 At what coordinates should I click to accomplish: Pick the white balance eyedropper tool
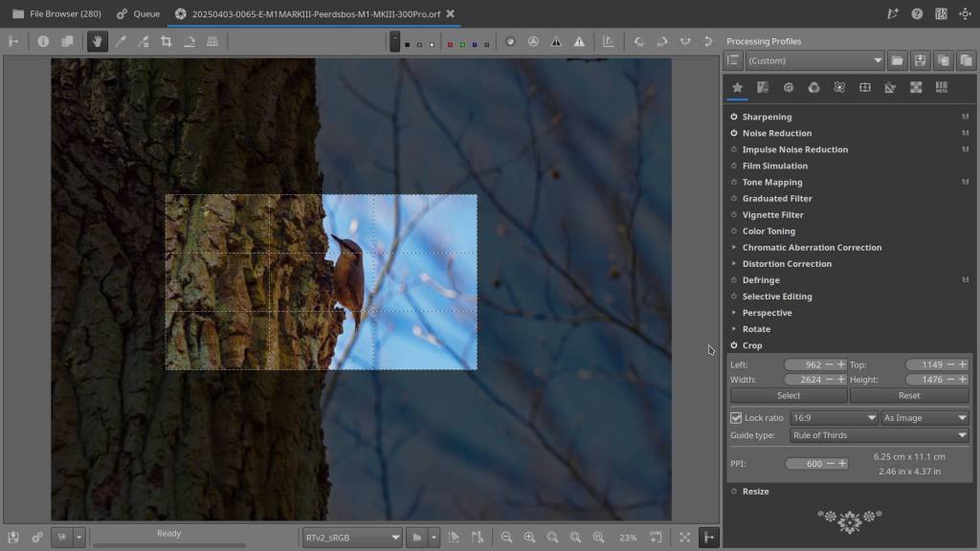121,41
